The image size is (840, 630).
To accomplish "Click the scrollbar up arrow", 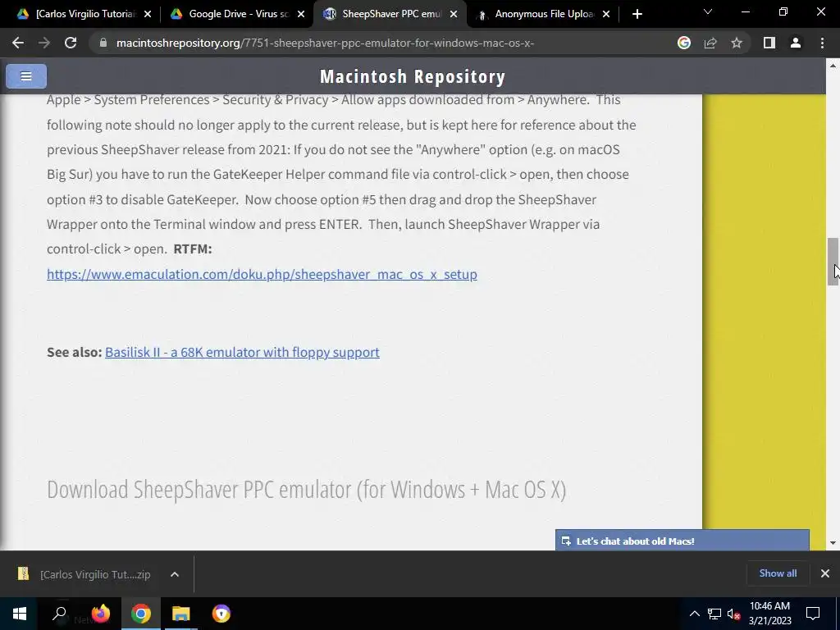I will pos(833,66).
